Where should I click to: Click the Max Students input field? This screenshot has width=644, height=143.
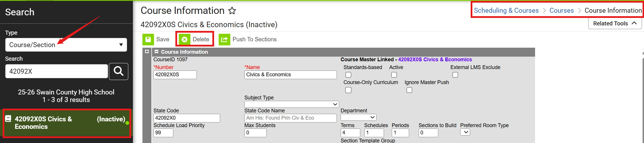[x=255, y=133]
